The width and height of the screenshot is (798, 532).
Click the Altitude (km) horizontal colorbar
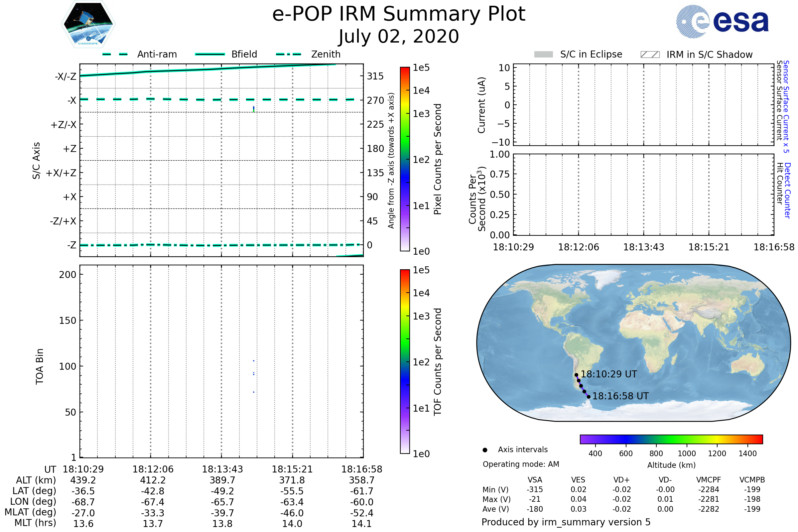point(671,439)
